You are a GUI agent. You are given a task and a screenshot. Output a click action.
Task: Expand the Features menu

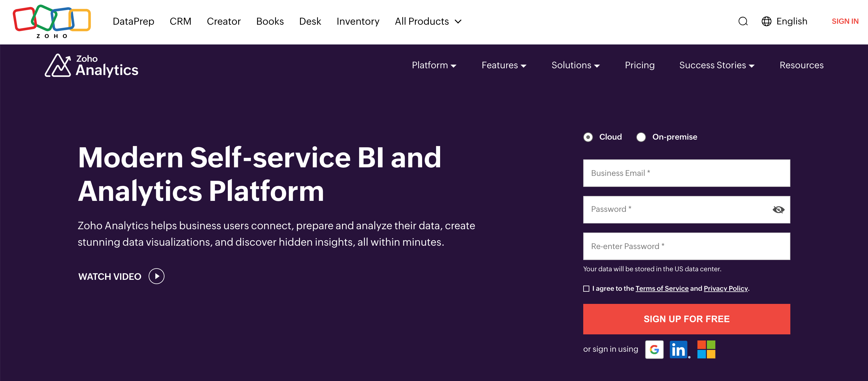coord(504,65)
